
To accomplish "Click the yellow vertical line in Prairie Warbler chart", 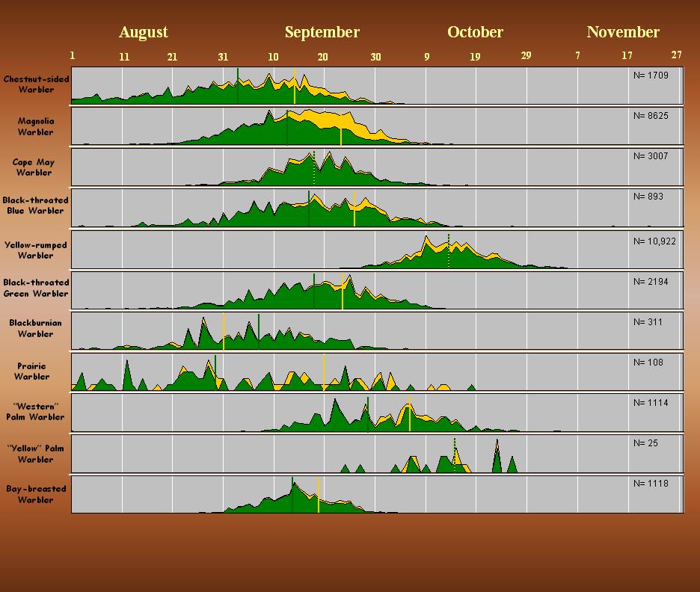I will click(x=324, y=371).
